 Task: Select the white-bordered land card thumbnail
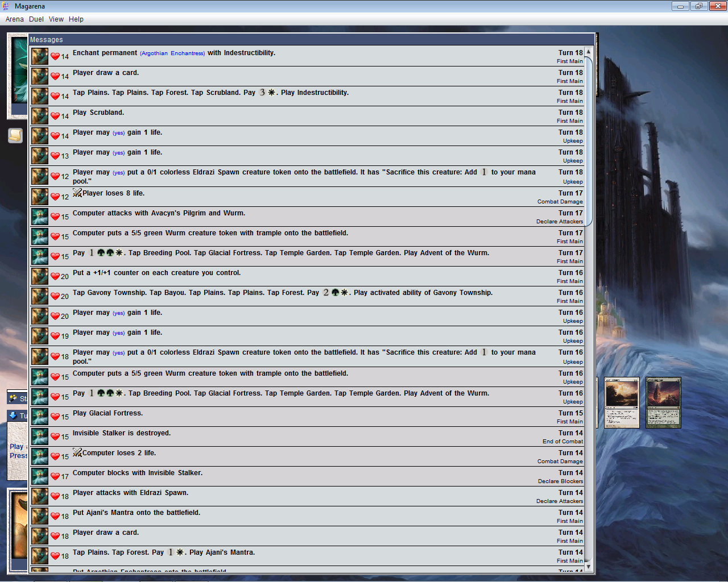click(622, 402)
